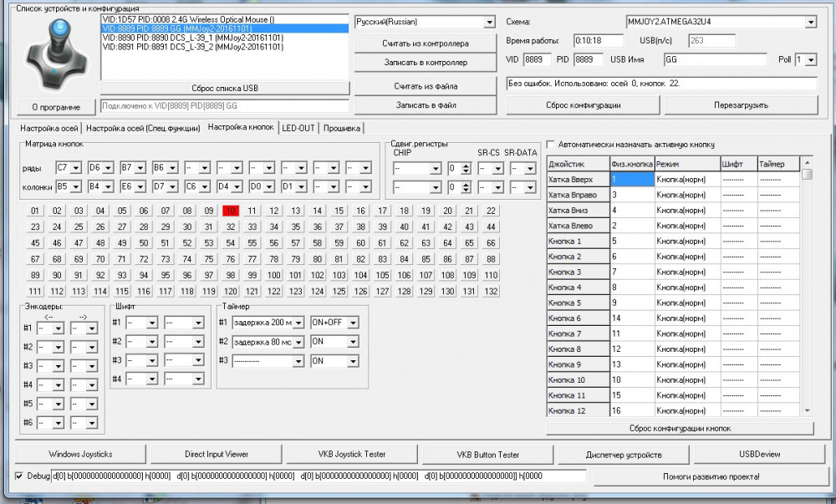Go to the Прошивка tab
836x504 pixels.
341,128
